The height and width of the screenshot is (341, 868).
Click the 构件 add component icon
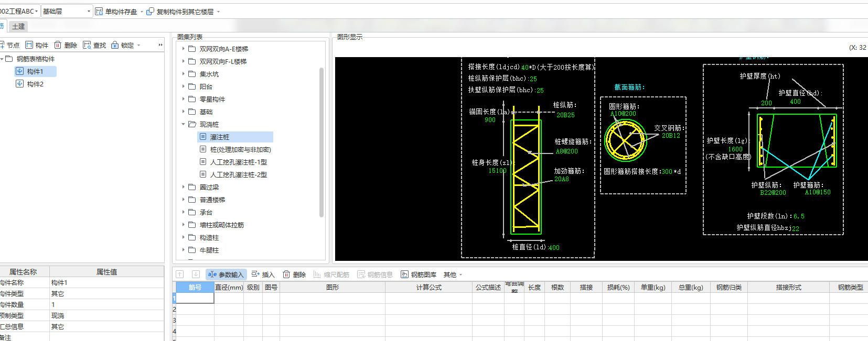pyautogui.click(x=29, y=45)
